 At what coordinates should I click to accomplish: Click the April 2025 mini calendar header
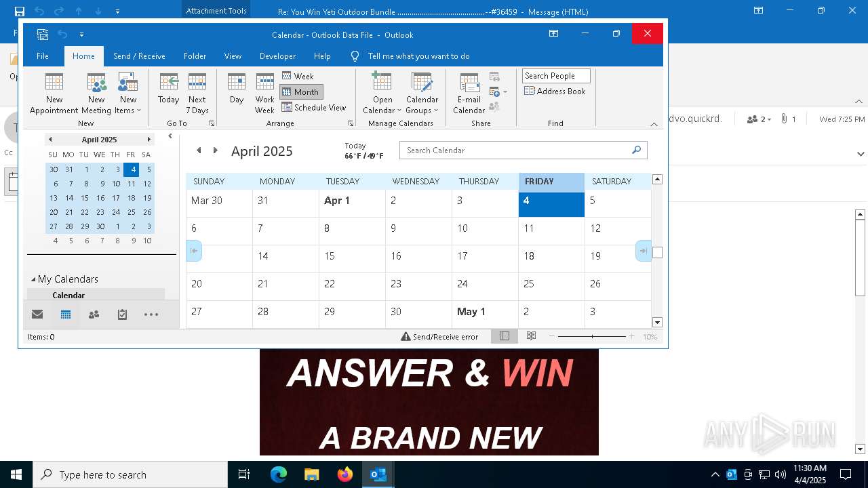click(x=99, y=140)
